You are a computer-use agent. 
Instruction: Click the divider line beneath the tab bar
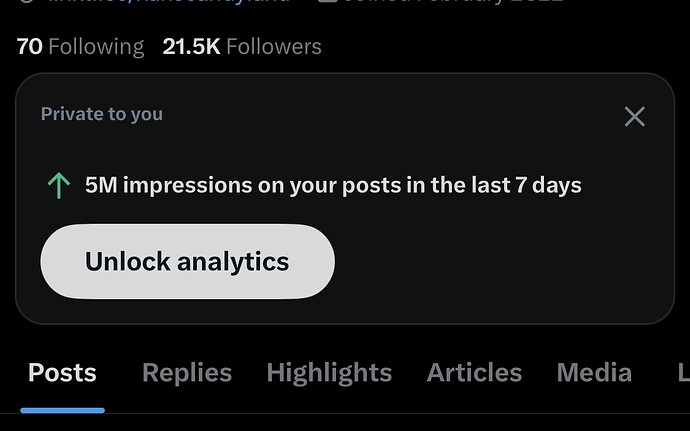(x=345, y=414)
